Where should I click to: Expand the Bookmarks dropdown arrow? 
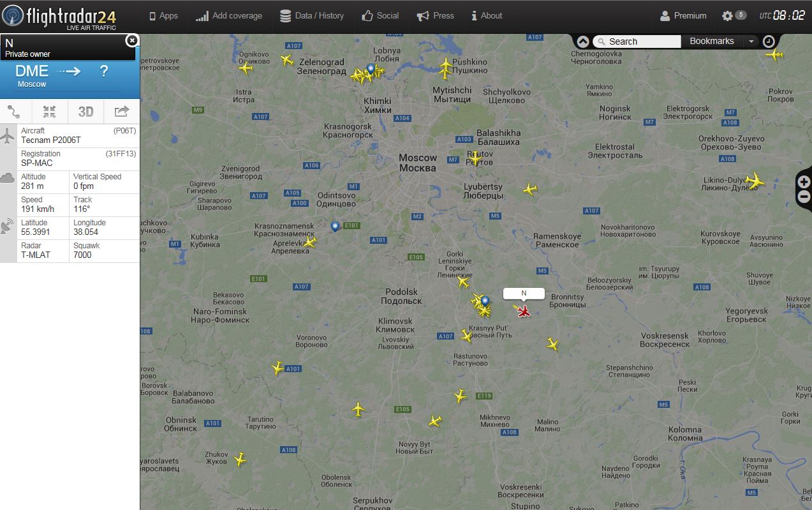751,41
